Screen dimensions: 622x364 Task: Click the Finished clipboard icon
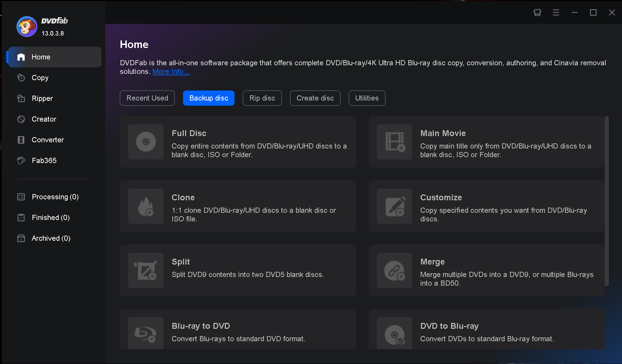pos(21,218)
